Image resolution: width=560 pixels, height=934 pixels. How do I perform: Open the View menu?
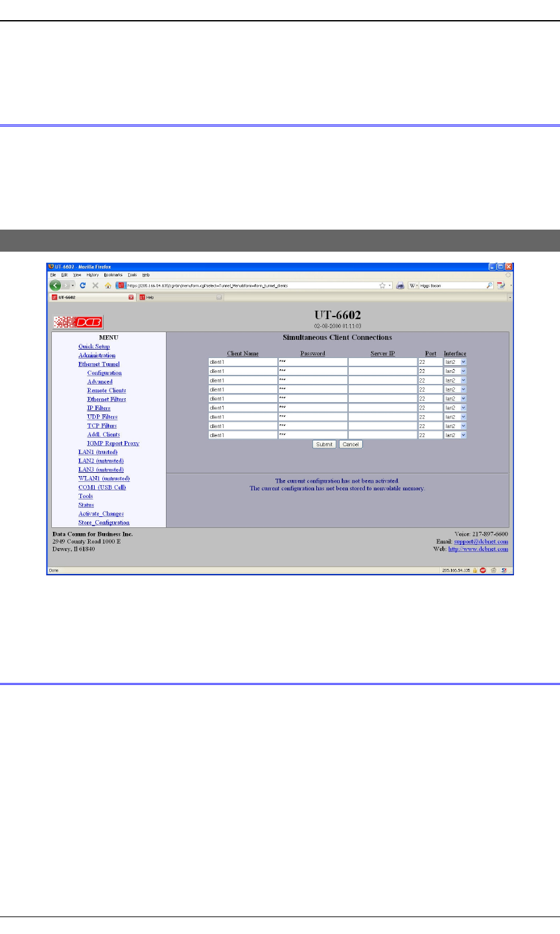77,275
